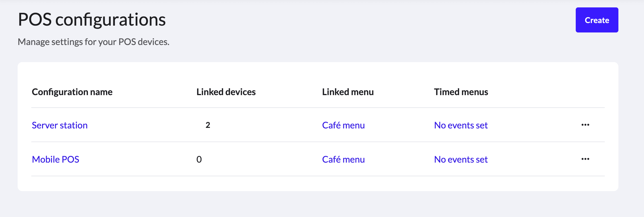Open the Mobile POS configuration
644x217 pixels.
click(55, 159)
